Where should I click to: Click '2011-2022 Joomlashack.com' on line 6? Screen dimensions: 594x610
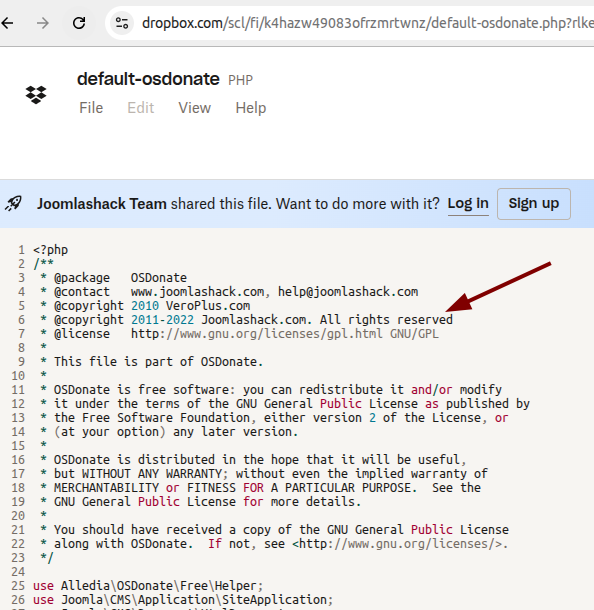tap(222, 320)
